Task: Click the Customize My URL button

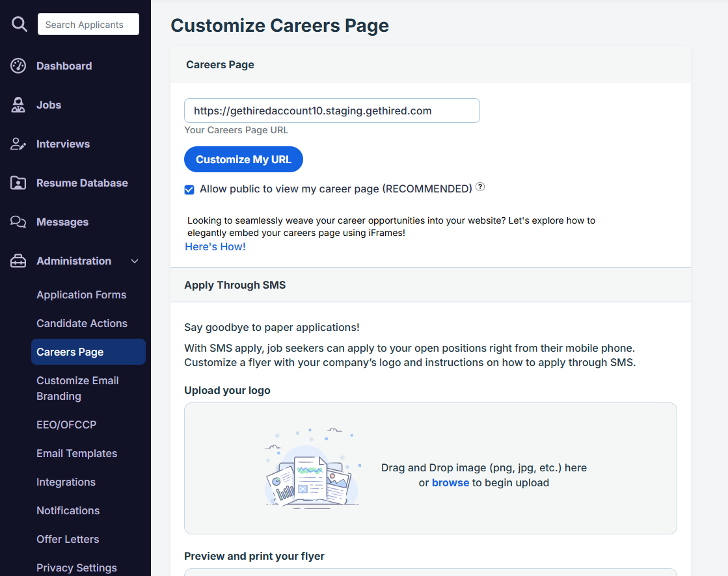Action: [x=243, y=159]
